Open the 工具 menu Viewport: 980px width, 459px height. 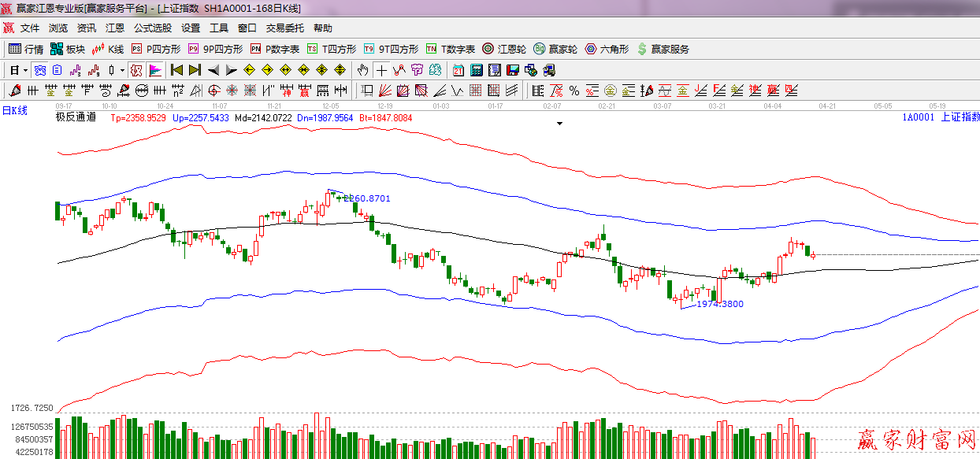coord(218,28)
